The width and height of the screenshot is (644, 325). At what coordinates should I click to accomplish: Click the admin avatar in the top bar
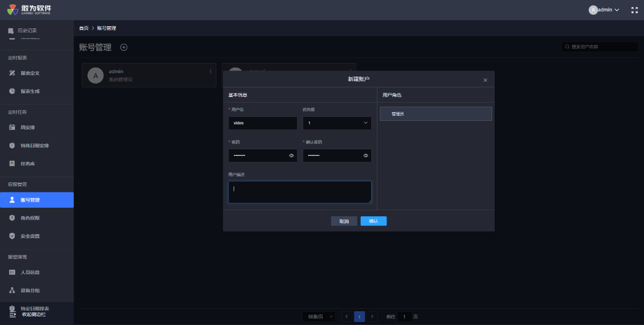[593, 10]
